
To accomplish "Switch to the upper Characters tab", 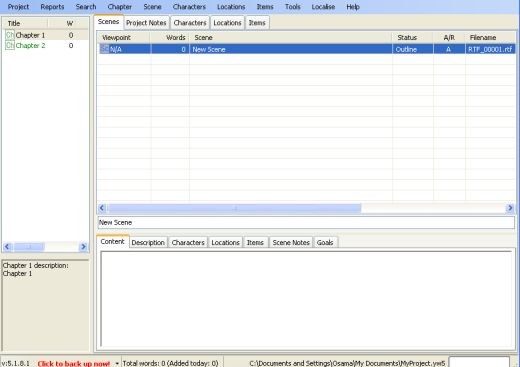I will tap(190, 23).
